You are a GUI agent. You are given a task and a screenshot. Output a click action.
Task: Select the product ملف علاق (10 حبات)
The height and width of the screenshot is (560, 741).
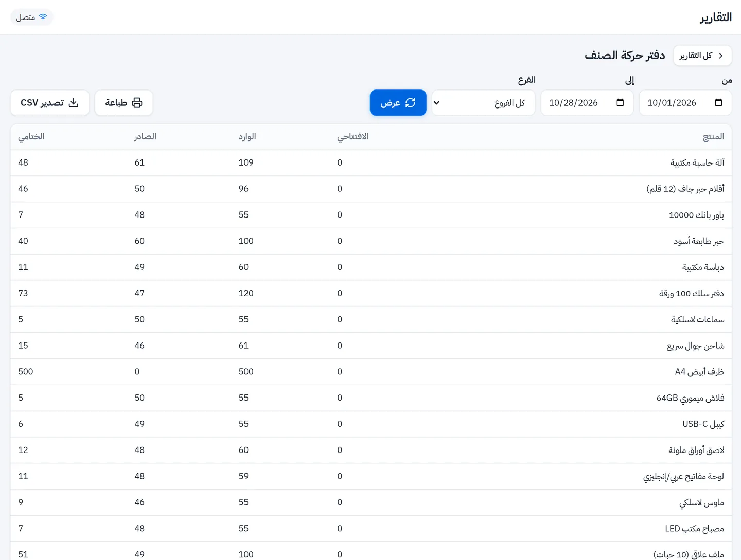[371, 551]
